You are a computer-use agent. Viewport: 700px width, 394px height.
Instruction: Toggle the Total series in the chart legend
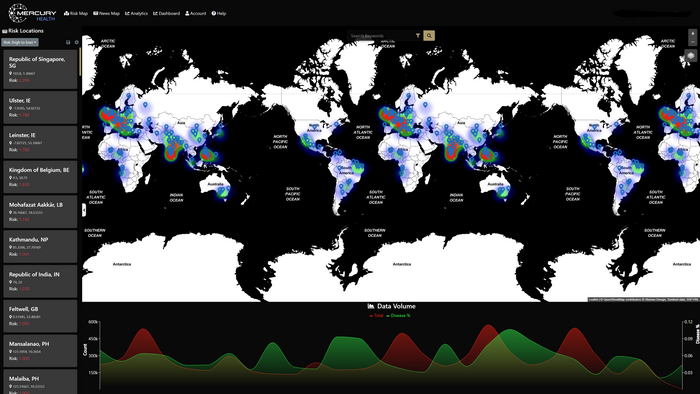click(x=376, y=315)
